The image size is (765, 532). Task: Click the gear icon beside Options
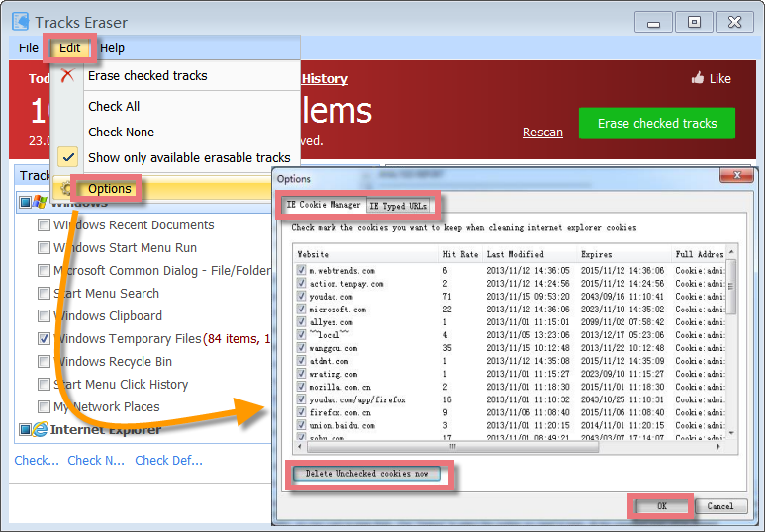tap(66, 188)
